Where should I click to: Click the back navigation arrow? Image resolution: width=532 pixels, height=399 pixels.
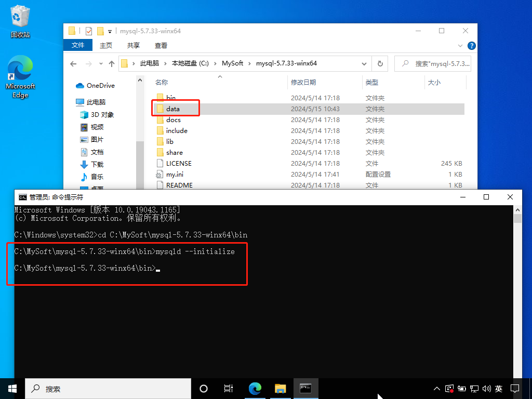[x=73, y=64]
